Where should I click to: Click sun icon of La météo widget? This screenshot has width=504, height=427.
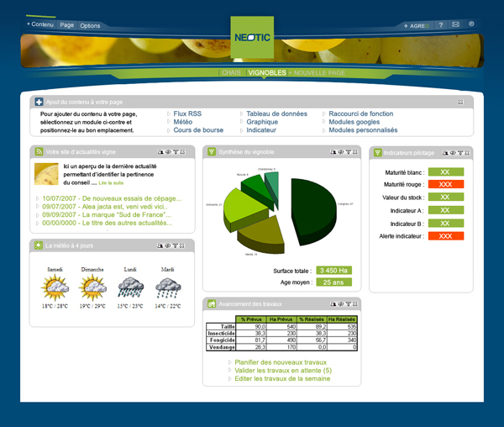39,245
